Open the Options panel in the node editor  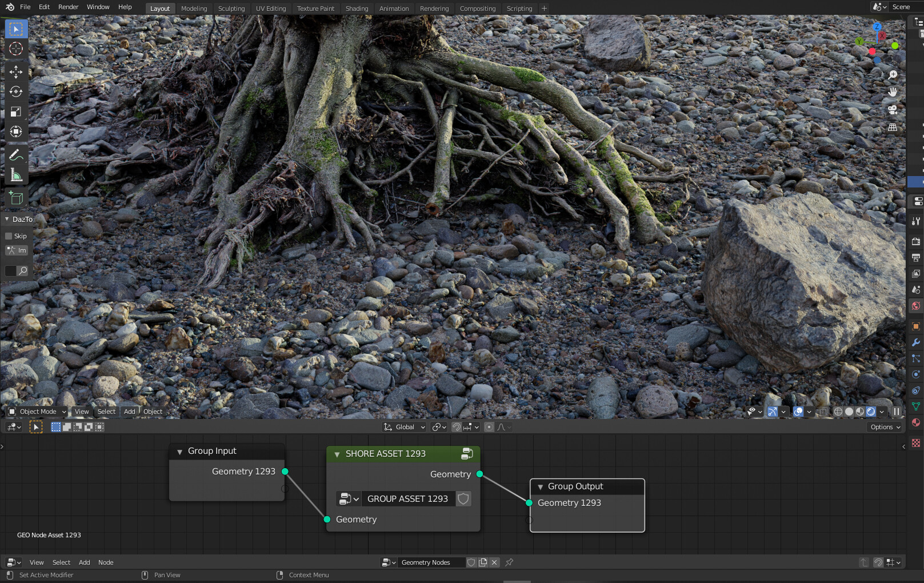click(x=884, y=426)
